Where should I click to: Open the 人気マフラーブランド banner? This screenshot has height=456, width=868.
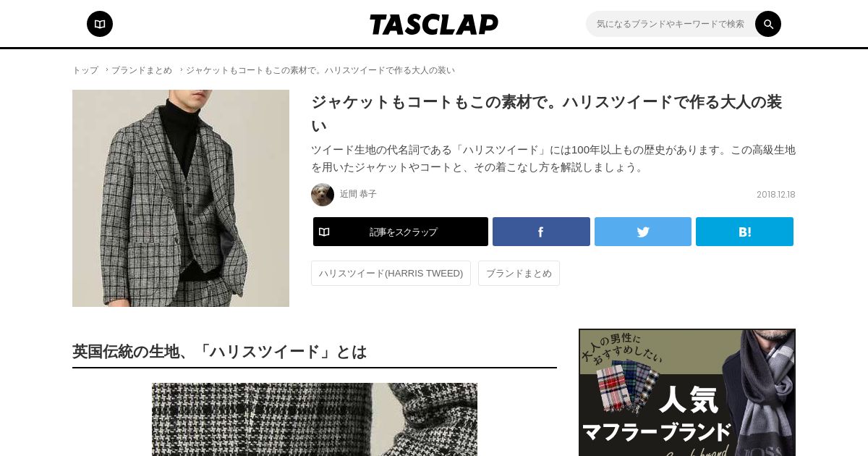point(687,392)
